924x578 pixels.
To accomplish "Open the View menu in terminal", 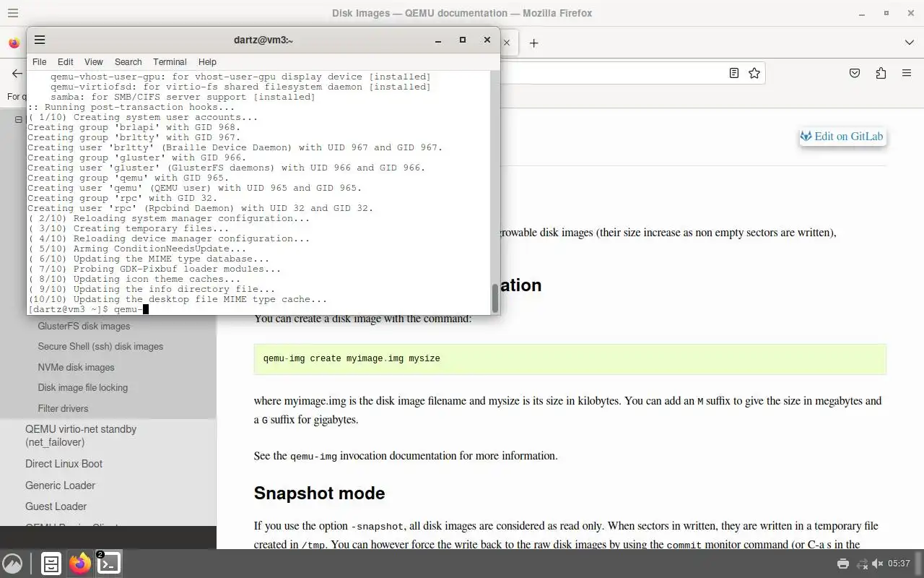I will pos(93,62).
